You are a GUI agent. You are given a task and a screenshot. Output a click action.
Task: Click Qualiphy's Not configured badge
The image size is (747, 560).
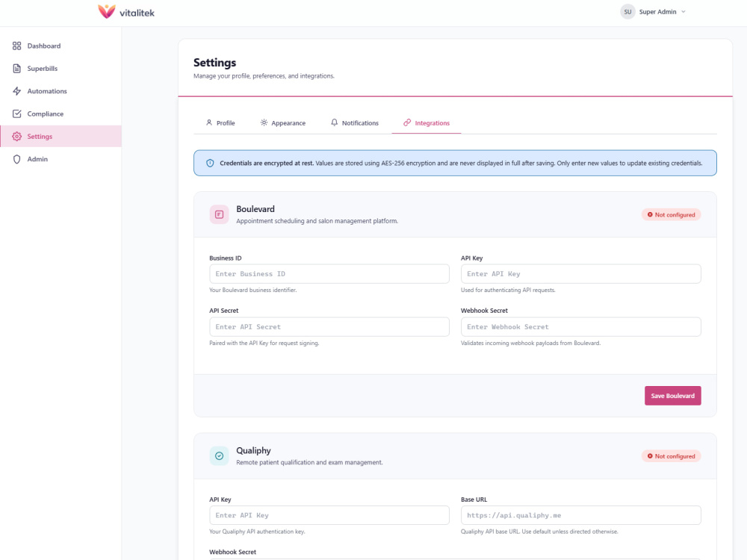pyautogui.click(x=671, y=456)
